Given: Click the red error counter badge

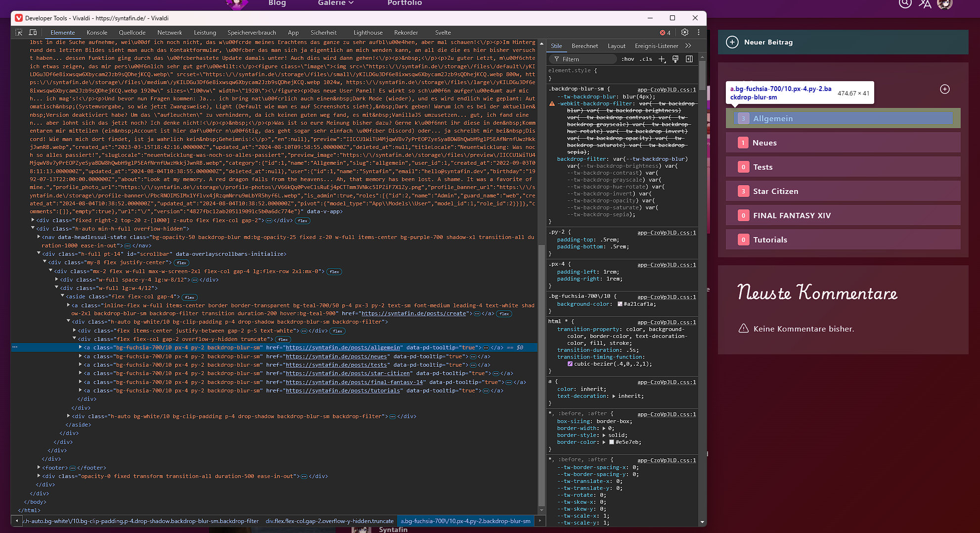Looking at the screenshot, I should click(x=665, y=33).
